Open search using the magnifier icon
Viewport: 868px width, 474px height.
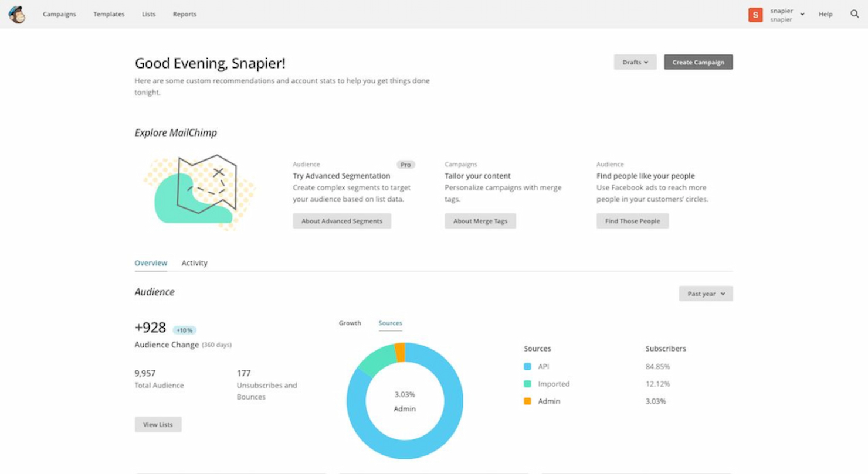854,13
